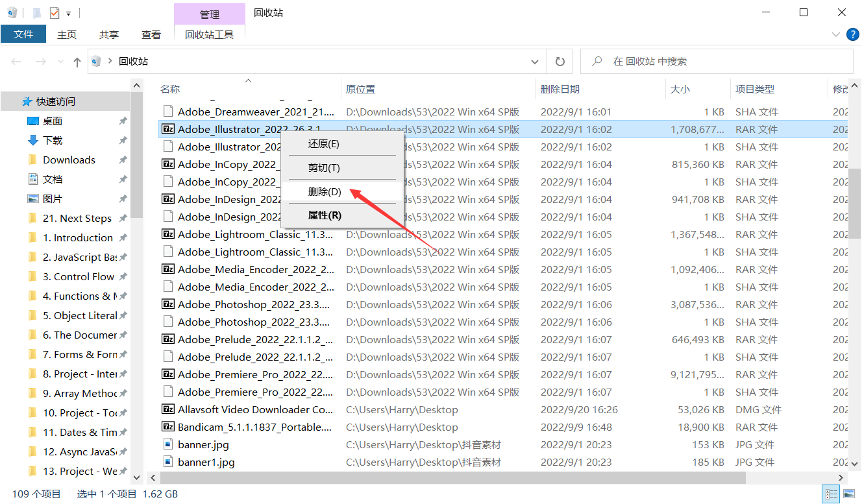Open the 3. Control Flow folder
862x504 pixels.
[79, 276]
